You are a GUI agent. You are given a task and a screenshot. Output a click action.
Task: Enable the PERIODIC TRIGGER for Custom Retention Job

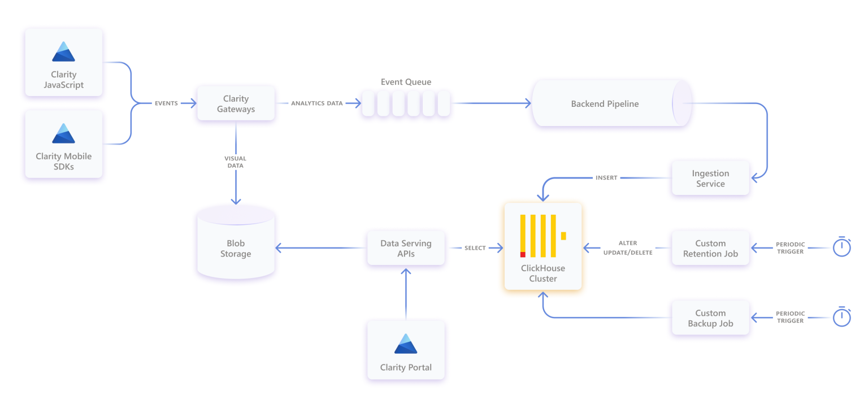(x=791, y=248)
